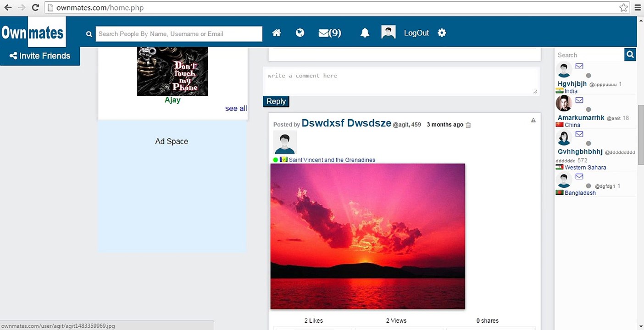The image size is (644, 330).
Task: Click the Ownmates logo
Action: (x=33, y=32)
